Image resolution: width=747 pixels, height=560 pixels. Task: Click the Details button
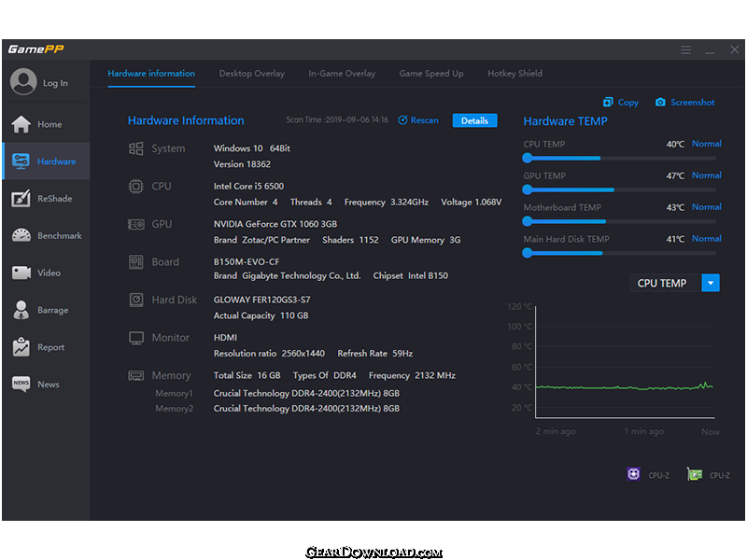[474, 120]
